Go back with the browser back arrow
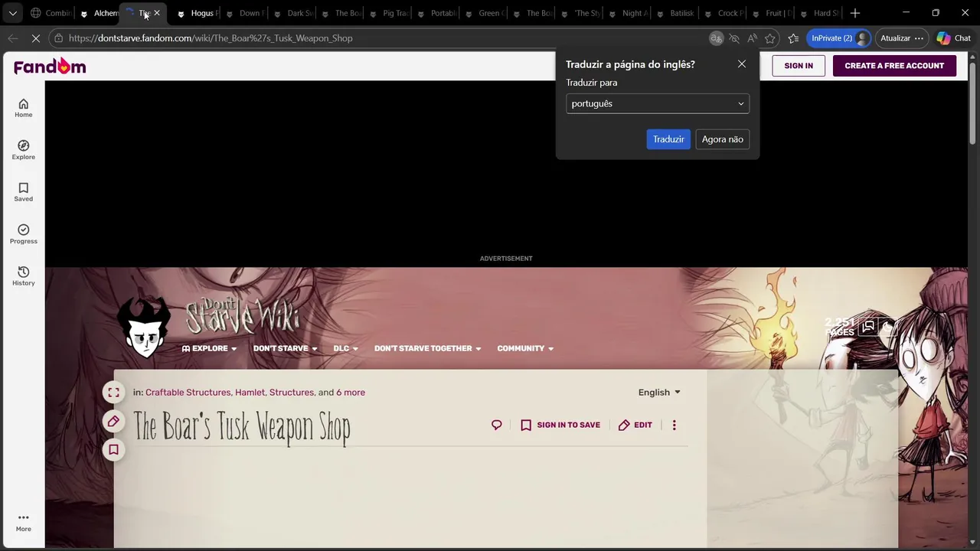The width and height of the screenshot is (980, 551). click(13, 38)
